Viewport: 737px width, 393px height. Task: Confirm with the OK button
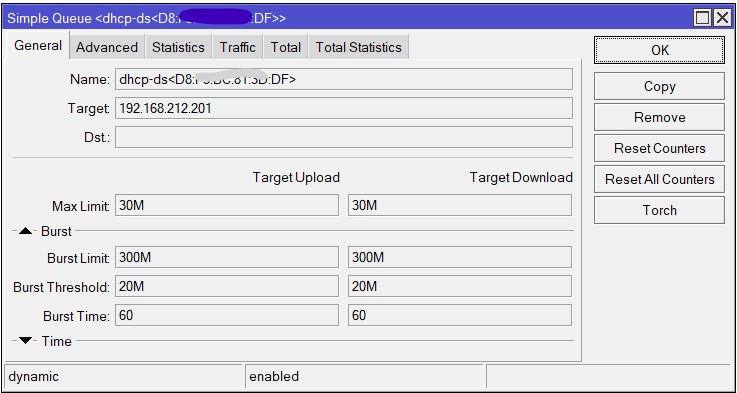point(659,50)
